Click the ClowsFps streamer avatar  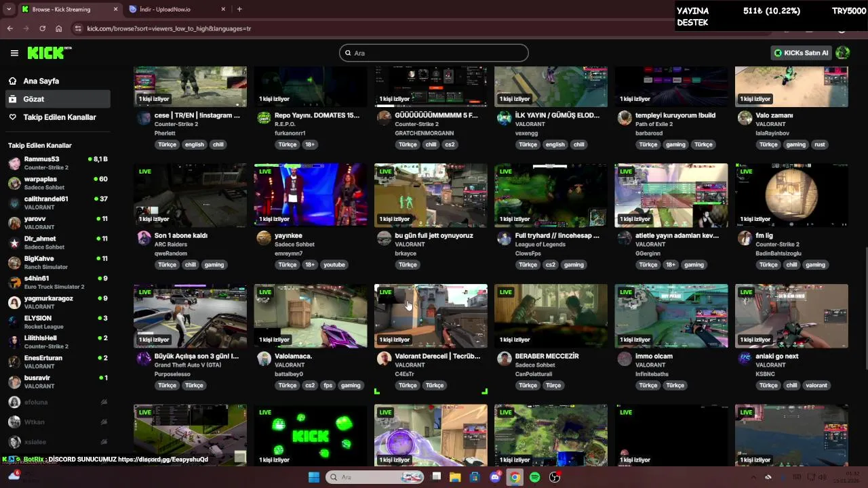[504, 238]
